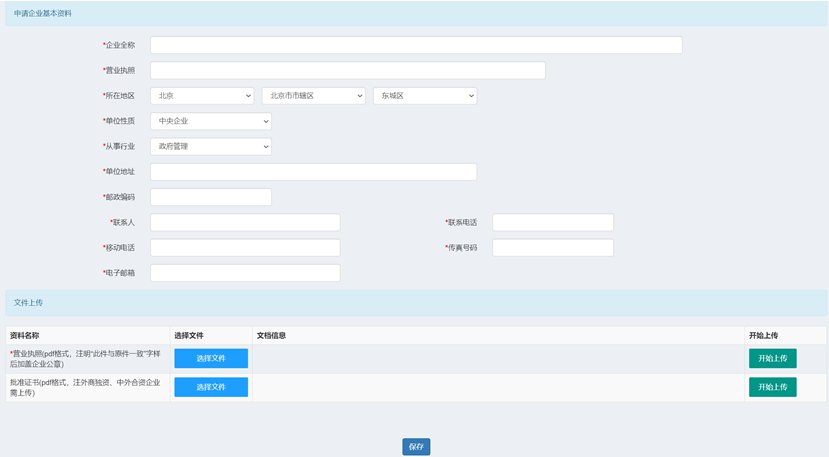Click the 移动电话 input field

pyautogui.click(x=245, y=247)
